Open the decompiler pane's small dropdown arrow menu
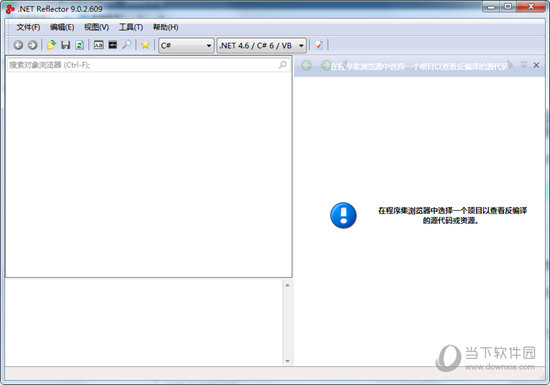Image resolution: width=550 pixels, height=385 pixels. pyautogui.click(x=524, y=65)
